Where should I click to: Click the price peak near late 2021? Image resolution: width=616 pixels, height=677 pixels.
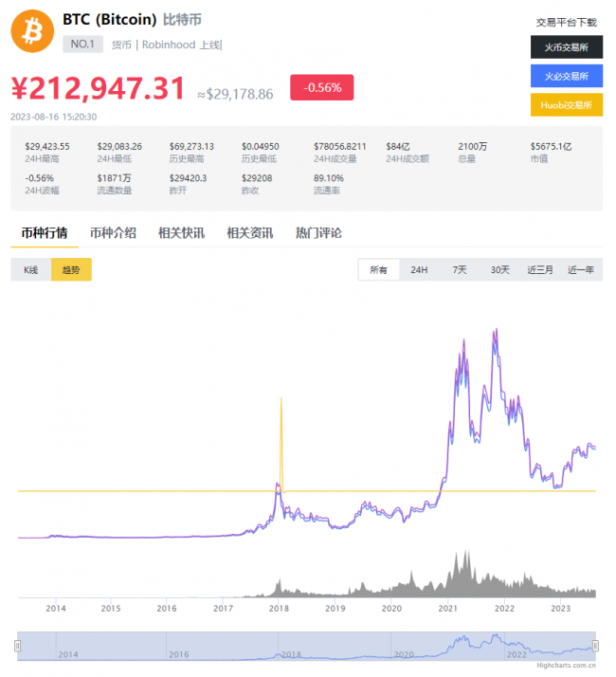497,330
